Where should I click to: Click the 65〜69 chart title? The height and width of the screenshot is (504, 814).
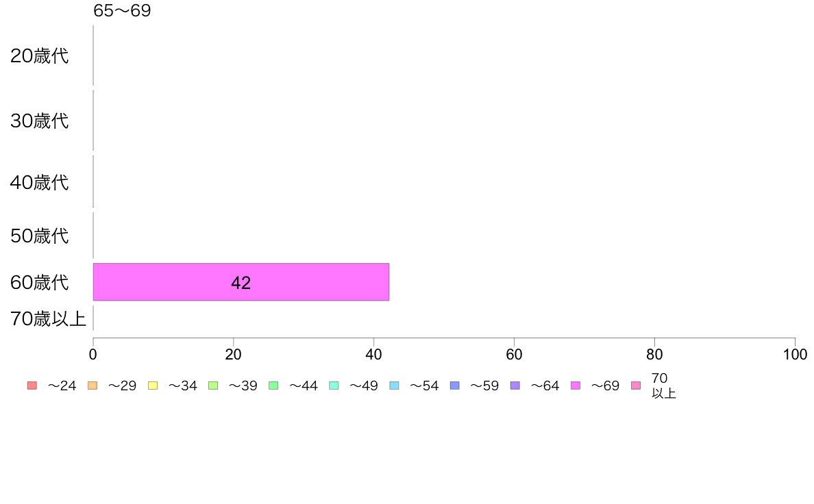pyautogui.click(x=122, y=10)
